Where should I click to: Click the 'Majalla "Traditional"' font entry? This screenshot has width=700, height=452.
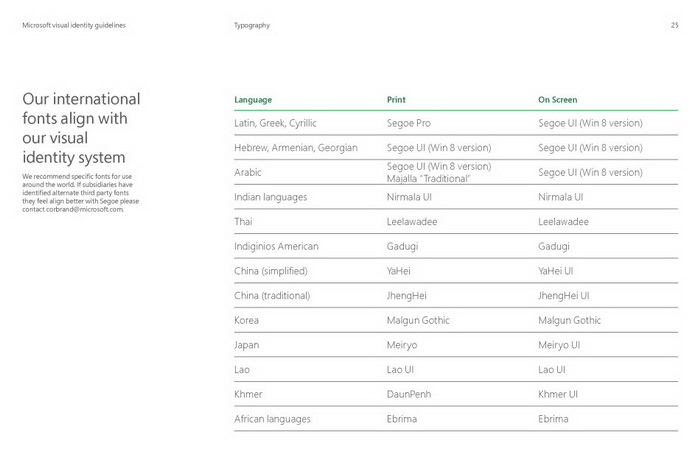tap(428, 178)
